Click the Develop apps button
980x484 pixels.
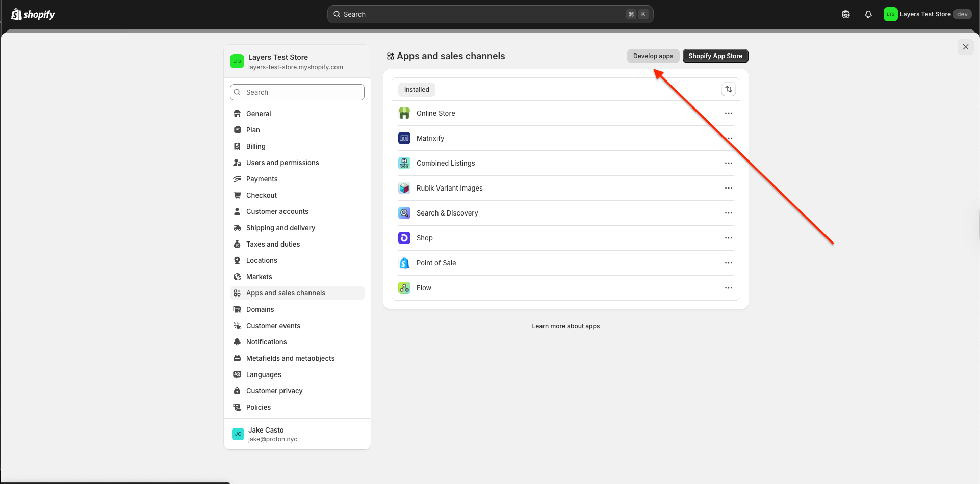pyautogui.click(x=653, y=56)
